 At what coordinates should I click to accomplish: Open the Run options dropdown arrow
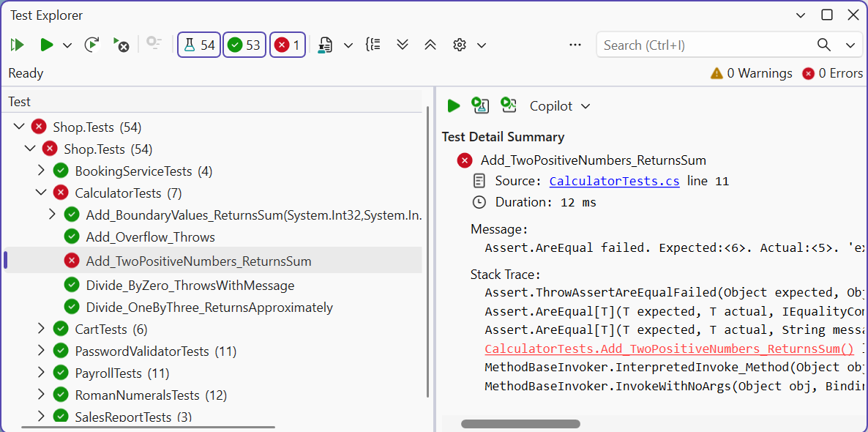tap(67, 45)
